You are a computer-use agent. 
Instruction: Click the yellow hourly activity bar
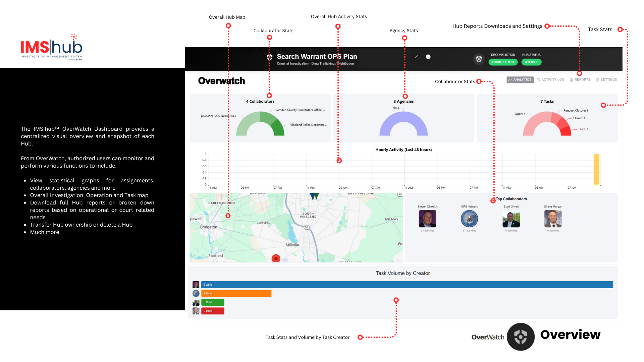[596, 170]
